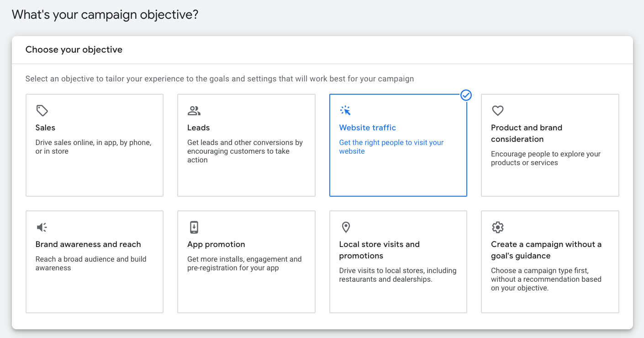Image resolution: width=644 pixels, height=338 pixels.
Task: Click 'Drive visits to local stores' description
Action: 398,275
